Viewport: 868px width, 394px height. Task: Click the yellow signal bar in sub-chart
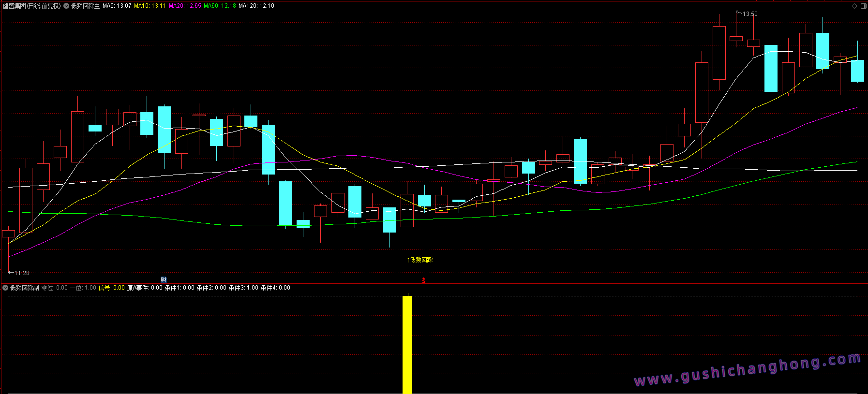coord(407,345)
